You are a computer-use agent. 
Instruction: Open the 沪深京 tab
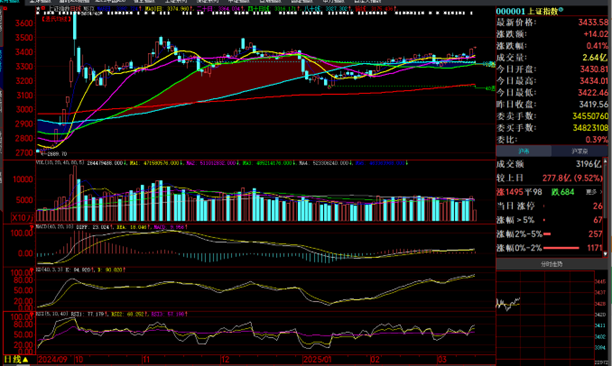(579, 151)
